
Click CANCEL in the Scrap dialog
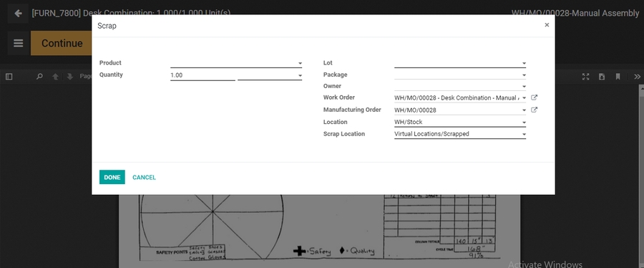point(144,177)
